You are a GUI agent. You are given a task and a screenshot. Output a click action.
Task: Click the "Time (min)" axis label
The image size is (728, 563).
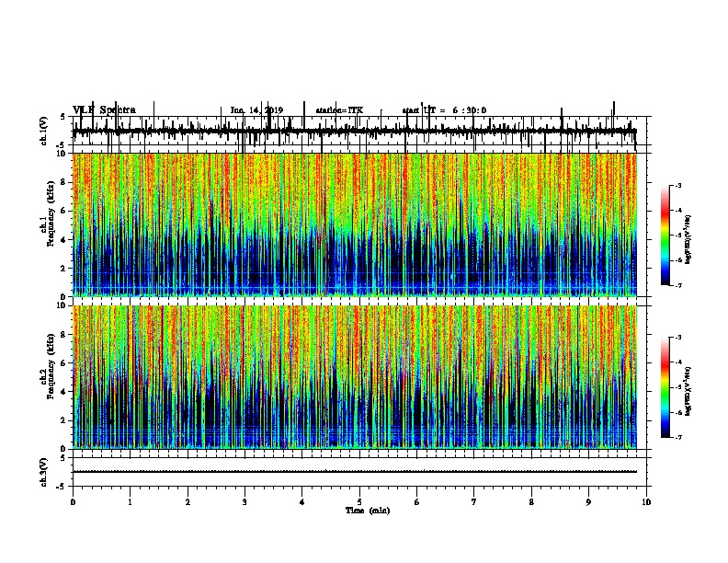[x=368, y=511]
